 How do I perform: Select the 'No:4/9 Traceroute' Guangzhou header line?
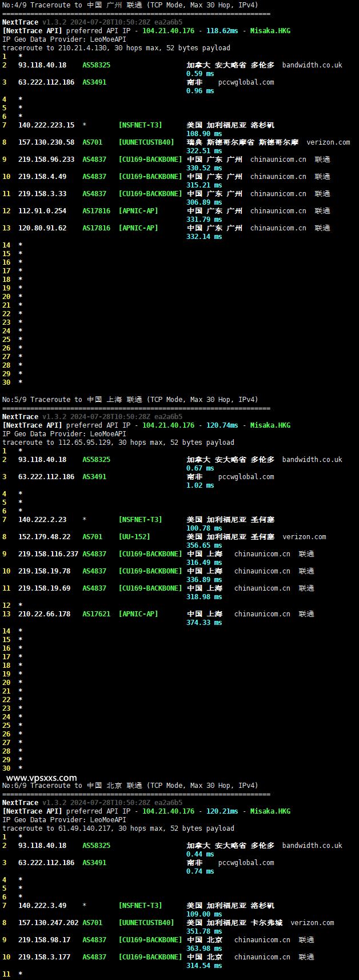[130, 5]
